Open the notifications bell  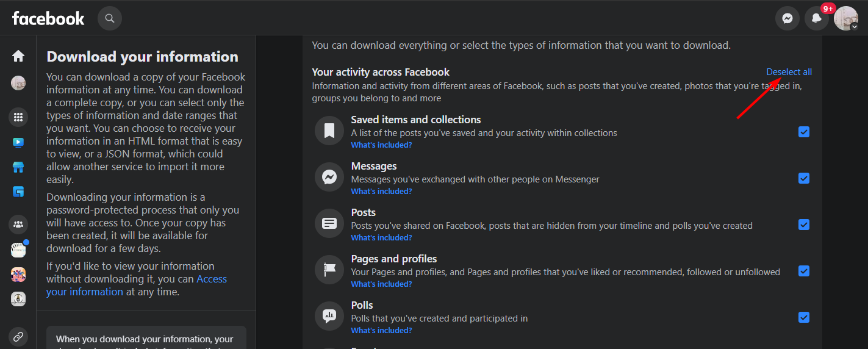pos(817,18)
